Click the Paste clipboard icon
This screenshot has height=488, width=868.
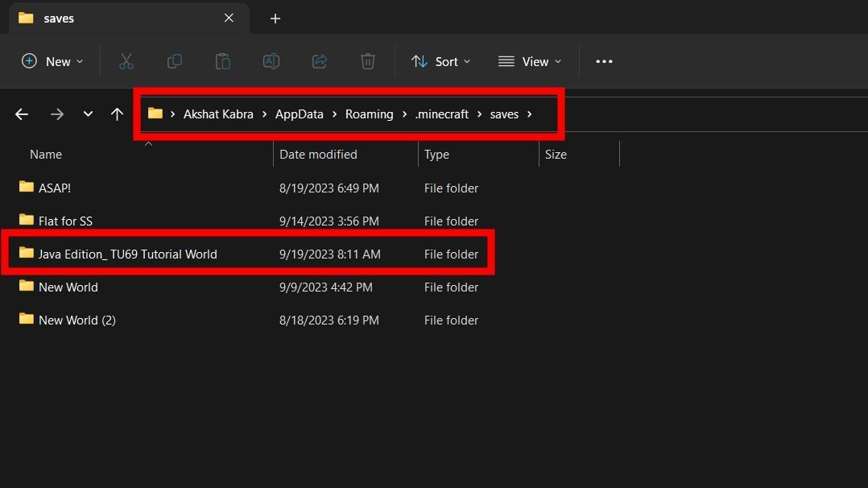(223, 61)
